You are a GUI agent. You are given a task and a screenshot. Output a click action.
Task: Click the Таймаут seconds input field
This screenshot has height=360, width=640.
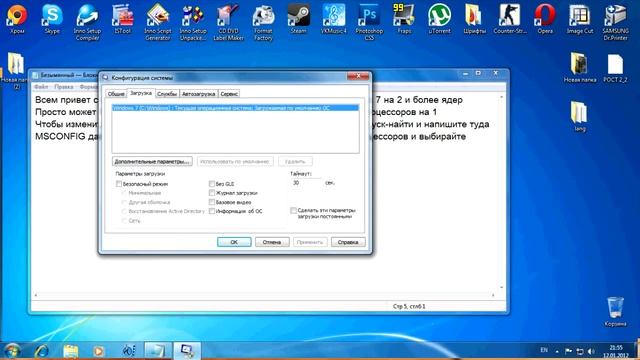point(307,183)
